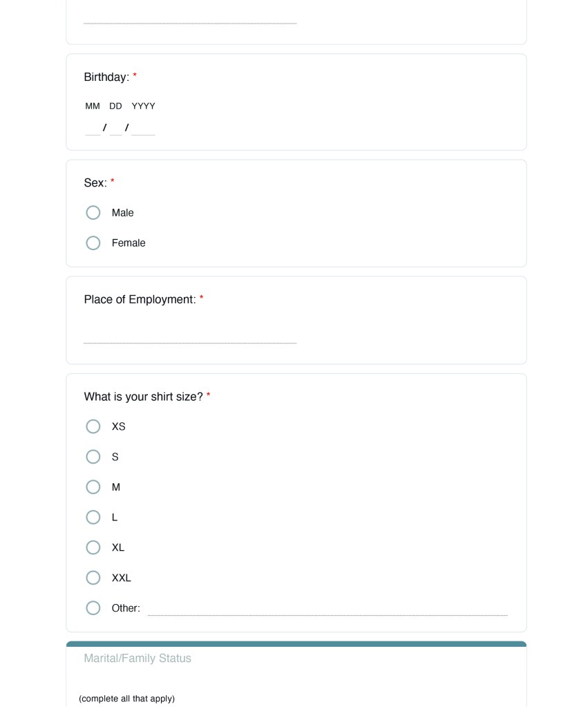Screen dimensions: 588x707
Task: Click the '(complete all that apply)' text
Action: click(x=126, y=699)
